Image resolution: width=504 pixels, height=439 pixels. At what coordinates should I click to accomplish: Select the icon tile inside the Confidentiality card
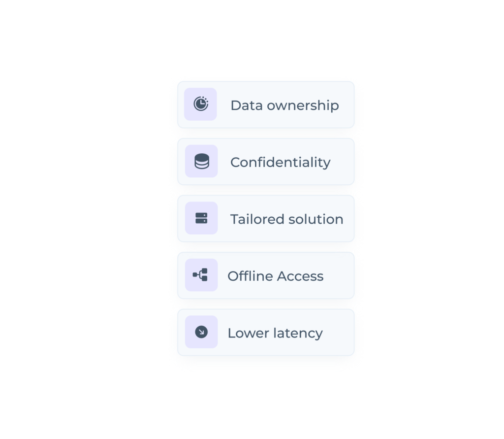(x=201, y=161)
